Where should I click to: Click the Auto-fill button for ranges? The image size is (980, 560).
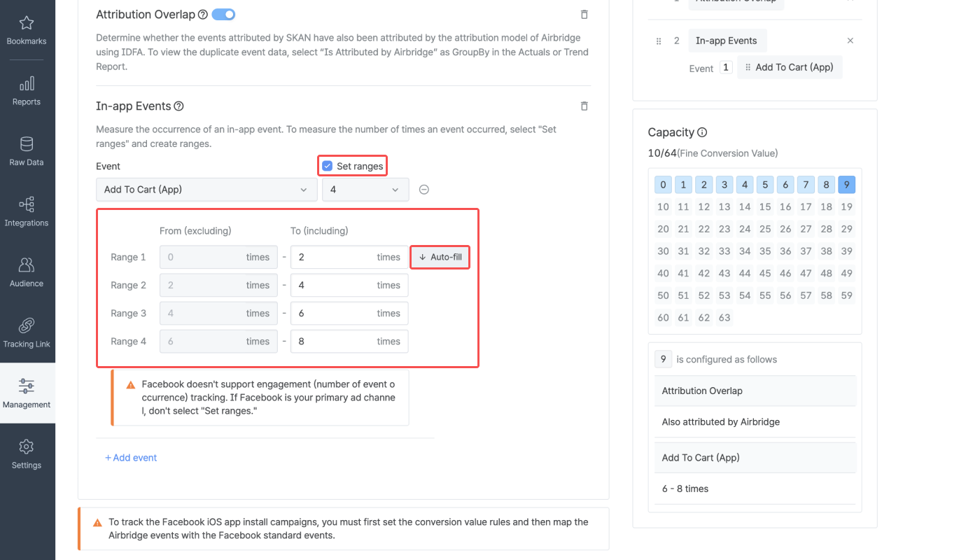click(x=440, y=257)
